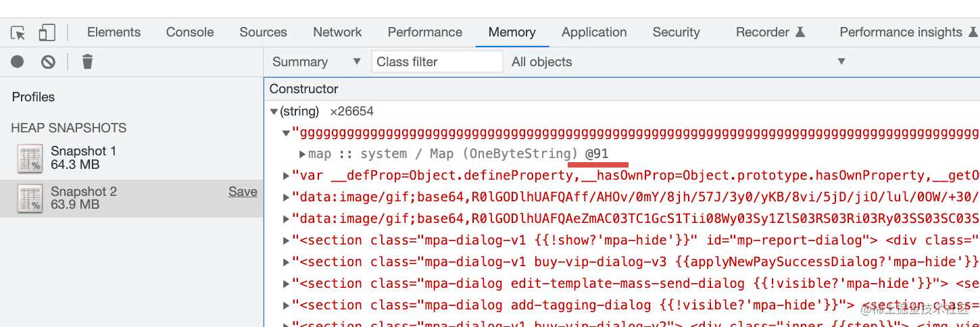
Task: Click Save link for Snapshot 2
Action: tap(243, 192)
